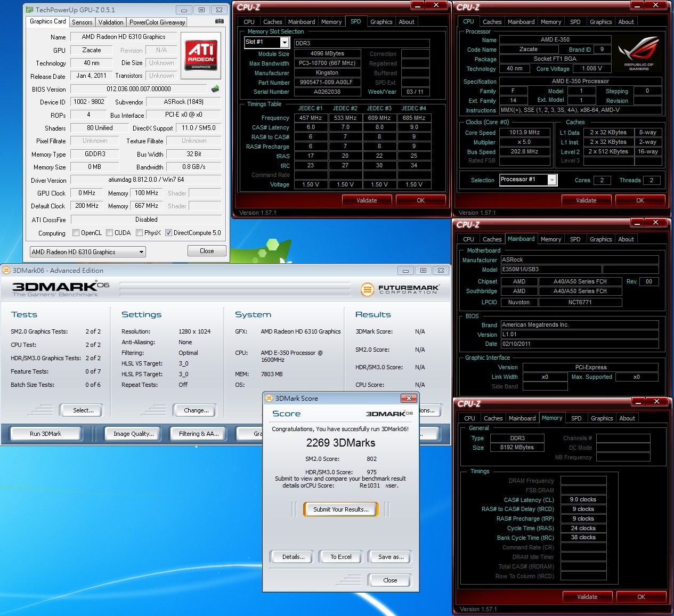Click the Part Number field 9905471-009.A00LF
674x616 pixels.
pos(328,83)
